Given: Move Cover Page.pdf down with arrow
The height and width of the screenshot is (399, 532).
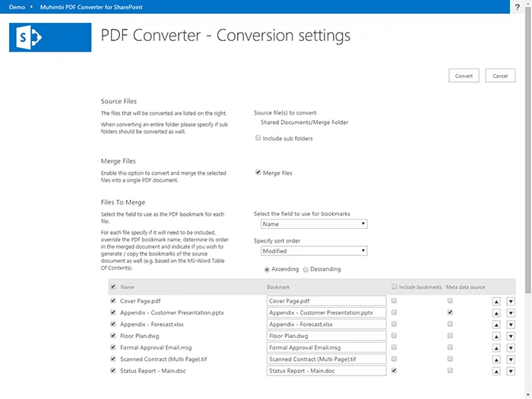Looking at the screenshot, I should tap(511, 301).
